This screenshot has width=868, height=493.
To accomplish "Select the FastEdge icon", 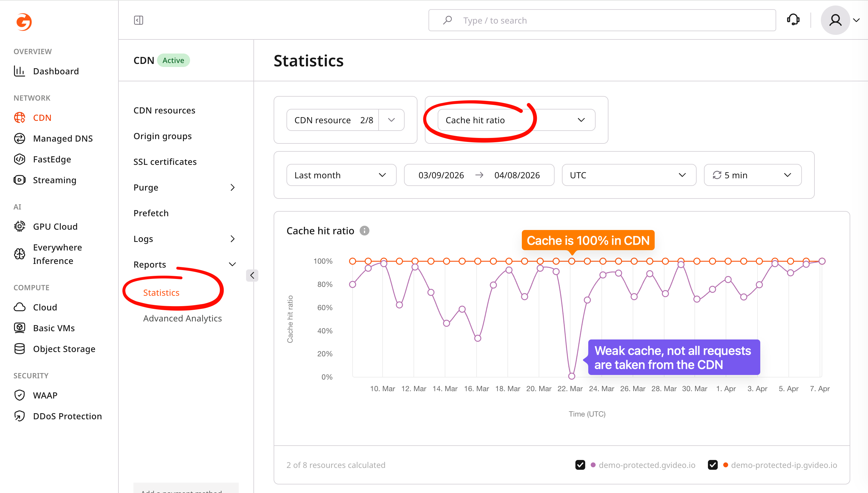I will click(19, 159).
